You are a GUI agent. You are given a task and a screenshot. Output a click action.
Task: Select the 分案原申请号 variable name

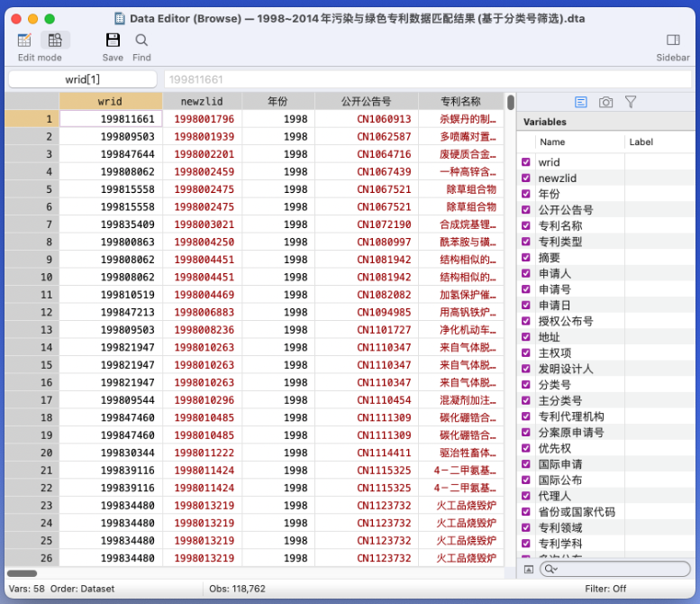point(571,433)
